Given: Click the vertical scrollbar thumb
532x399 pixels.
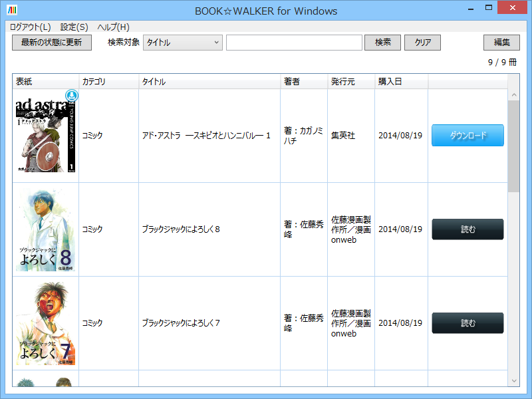Looking at the screenshot, I should point(513,146).
